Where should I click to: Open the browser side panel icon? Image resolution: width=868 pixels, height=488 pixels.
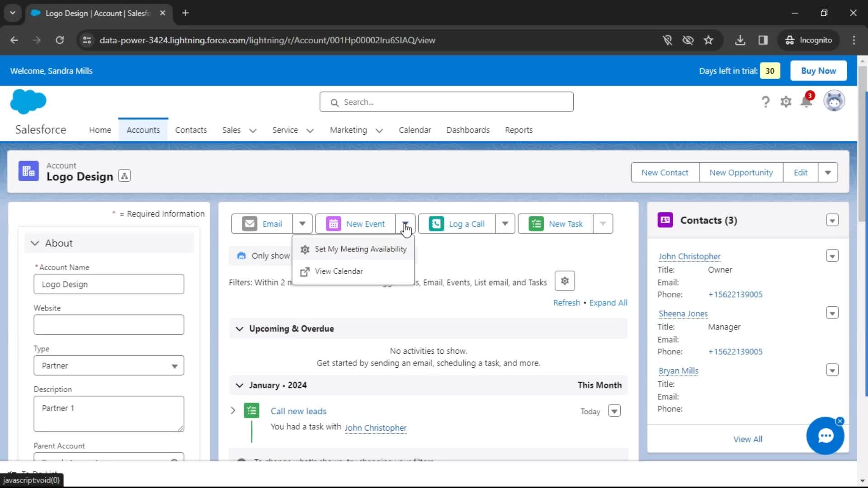click(x=763, y=40)
